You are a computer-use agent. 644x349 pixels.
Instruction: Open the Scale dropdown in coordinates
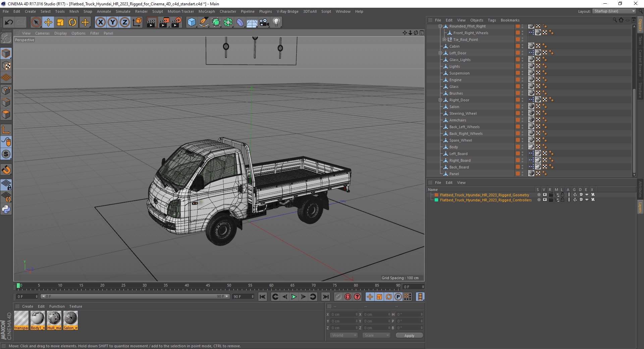click(x=376, y=335)
